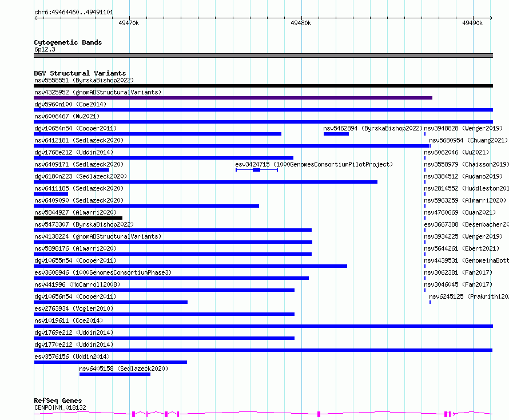Click the second nsv6062046 (Wu2021) label
The width and height of the screenshot is (509, 420).
[456, 152]
